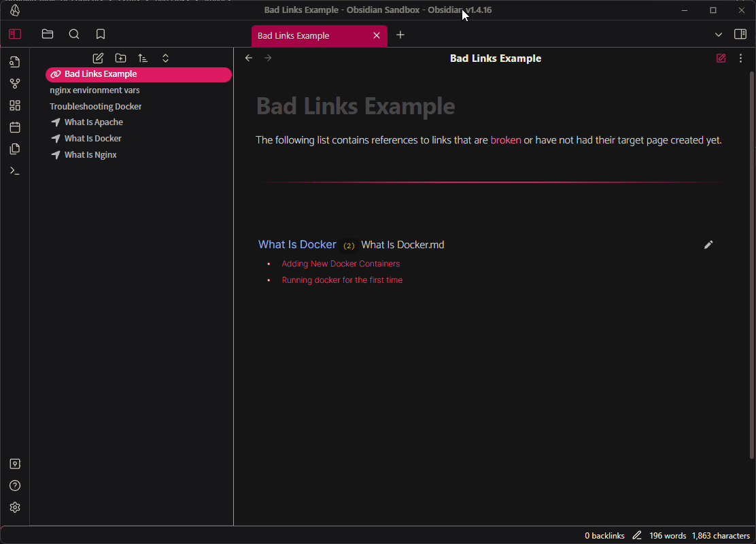Open What Is Apache note

[x=94, y=122]
